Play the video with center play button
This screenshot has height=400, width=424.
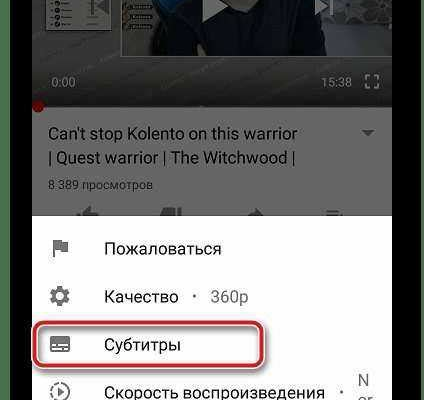[x=214, y=8]
